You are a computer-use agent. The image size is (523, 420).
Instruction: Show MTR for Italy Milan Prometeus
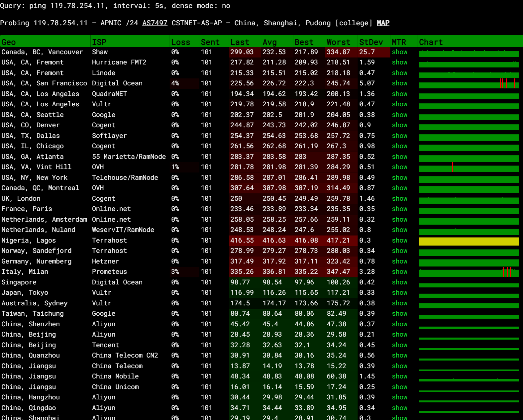pos(399,272)
